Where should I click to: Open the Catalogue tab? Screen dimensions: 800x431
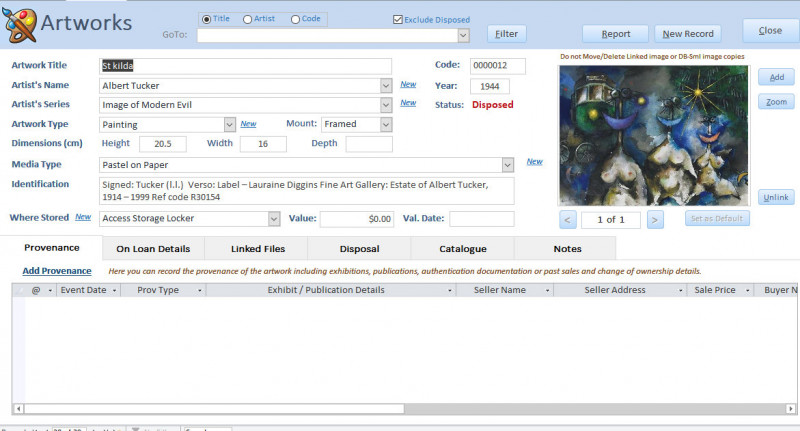(x=463, y=248)
